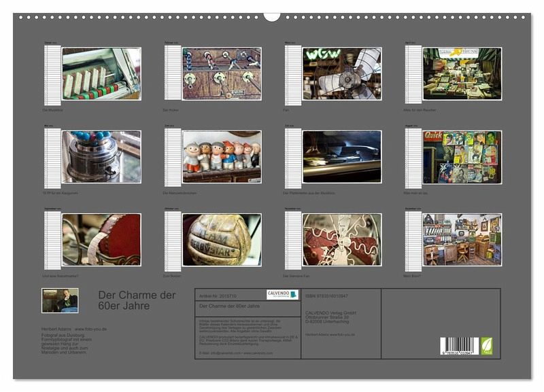The width and height of the screenshot is (544, 392).
Task: Select the table football 'Der Kicker' photo
Action: [222, 74]
